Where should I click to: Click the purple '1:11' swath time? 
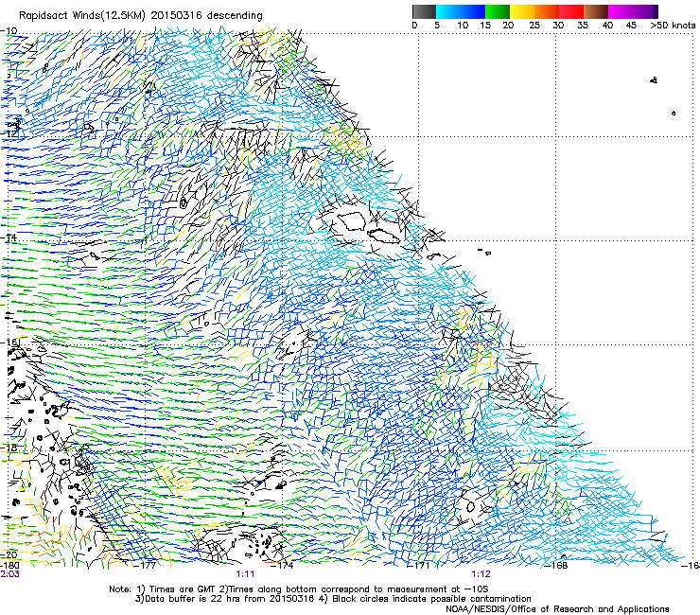click(x=245, y=574)
